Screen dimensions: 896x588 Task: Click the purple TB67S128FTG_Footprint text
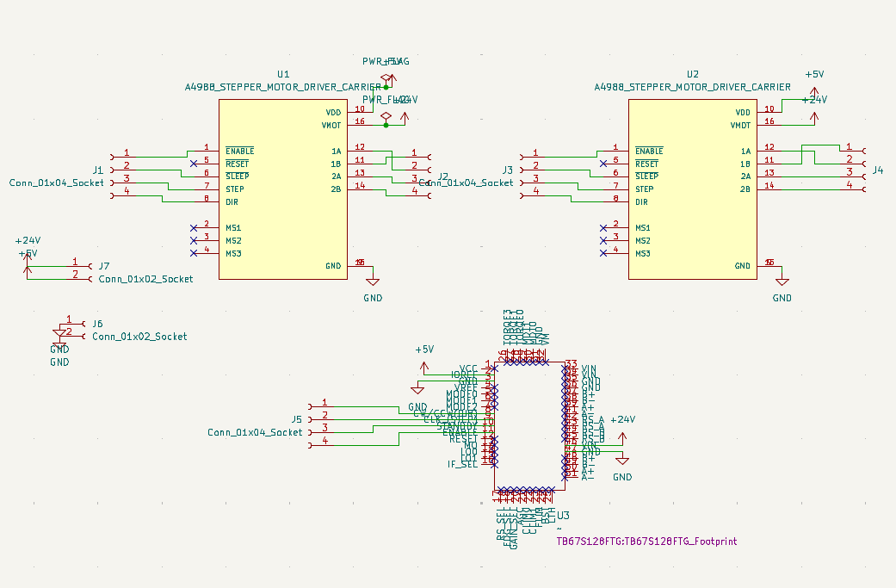(647, 542)
